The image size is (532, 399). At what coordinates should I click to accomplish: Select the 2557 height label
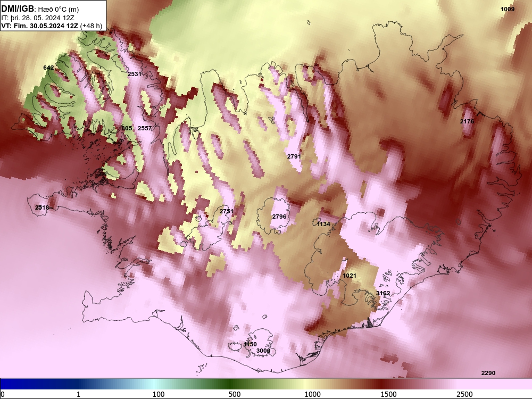point(145,128)
